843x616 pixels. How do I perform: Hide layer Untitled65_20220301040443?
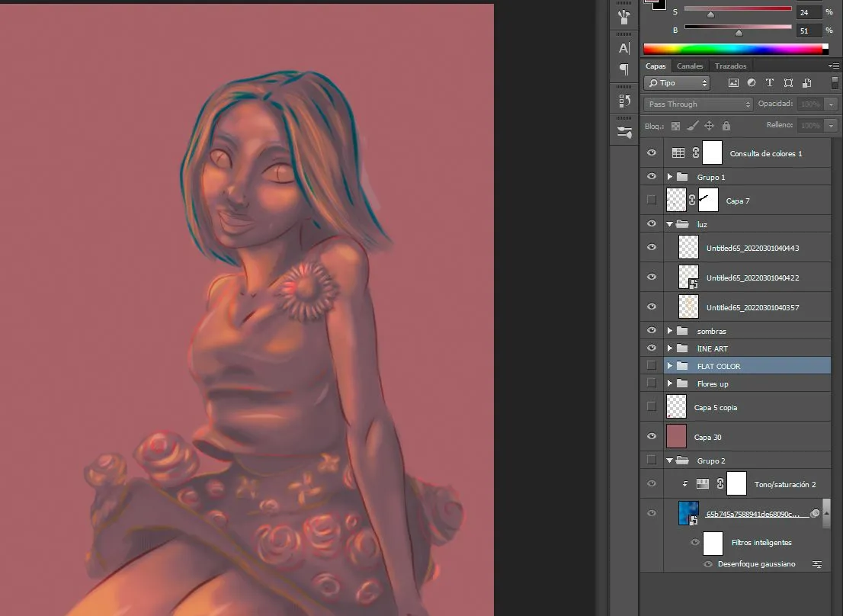[652, 247]
